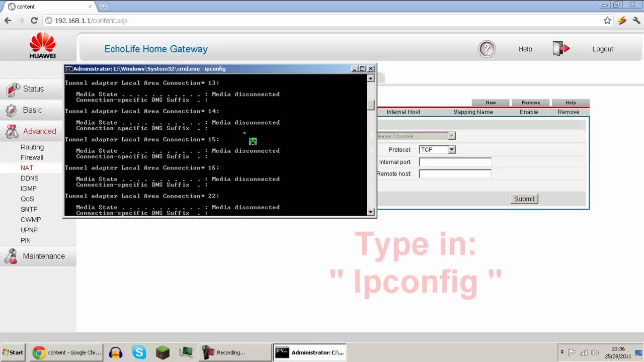Reload the router page
This screenshot has width=644, height=362.
tap(34, 21)
